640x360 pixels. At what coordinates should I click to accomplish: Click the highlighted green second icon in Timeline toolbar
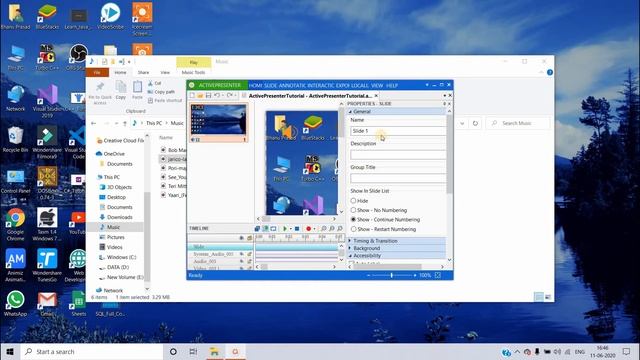click(x=265, y=229)
